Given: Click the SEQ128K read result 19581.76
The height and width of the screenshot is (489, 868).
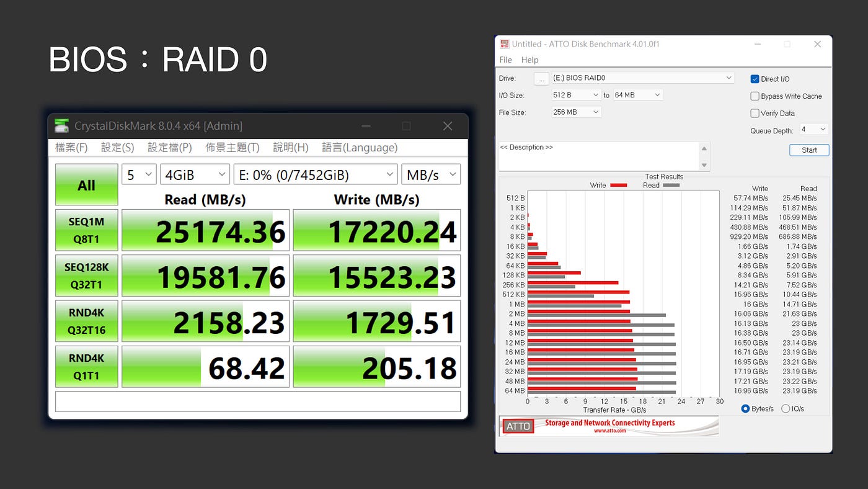Looking at the screenshot, I should click(205, 276).
